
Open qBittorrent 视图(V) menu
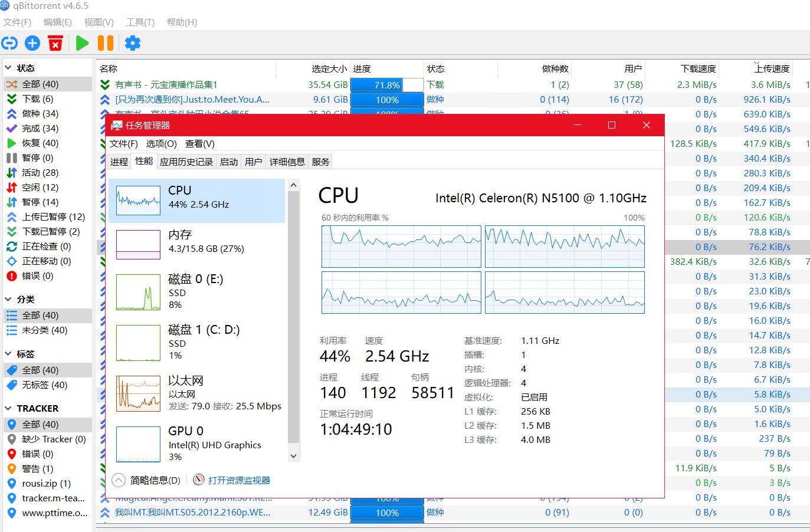pos(99,22)
